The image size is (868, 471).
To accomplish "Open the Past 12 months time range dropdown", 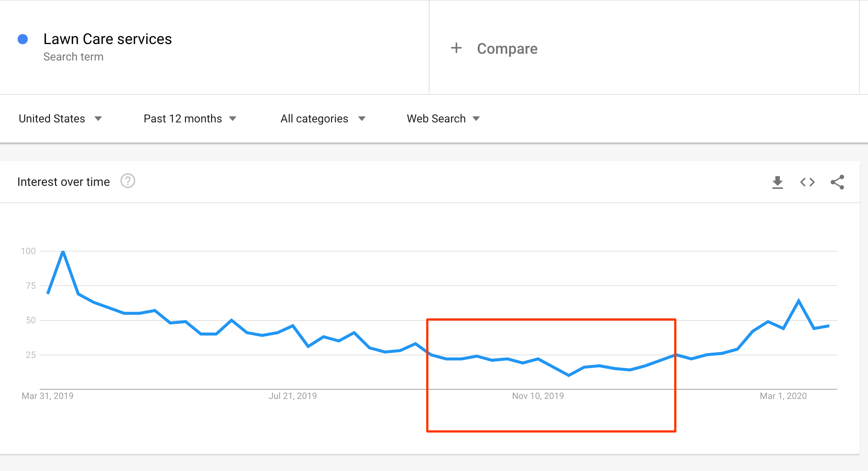I will click(x=190, y=119).
